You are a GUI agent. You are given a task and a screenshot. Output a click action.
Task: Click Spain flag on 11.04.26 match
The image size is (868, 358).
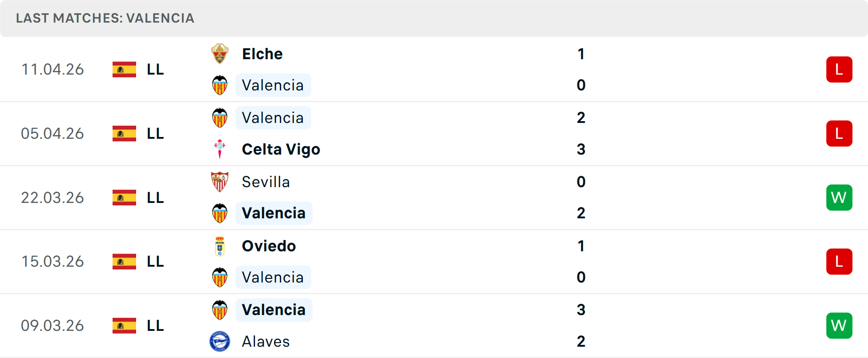(x=124, y=70)
